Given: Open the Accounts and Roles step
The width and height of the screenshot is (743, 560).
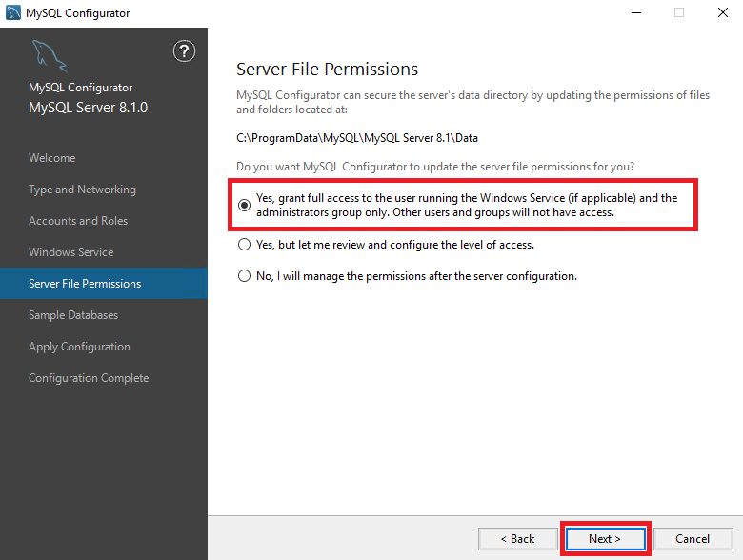Looking at the screenshot, I should [78, 221].
